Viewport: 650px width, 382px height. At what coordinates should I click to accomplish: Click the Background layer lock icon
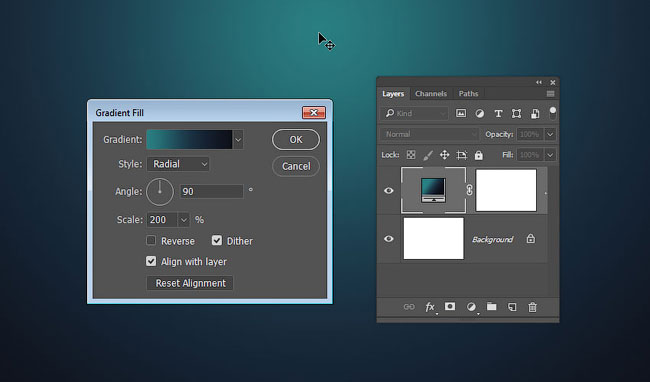point(531,239)
